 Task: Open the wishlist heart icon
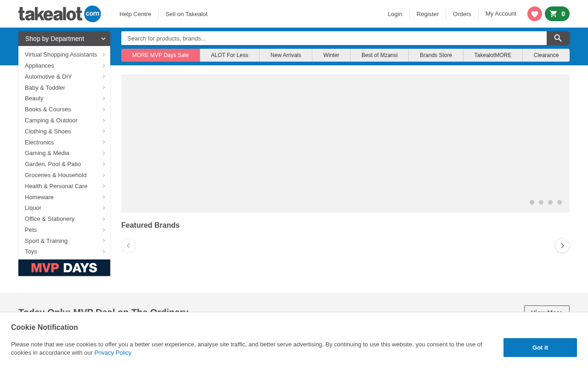coord(535,14)
